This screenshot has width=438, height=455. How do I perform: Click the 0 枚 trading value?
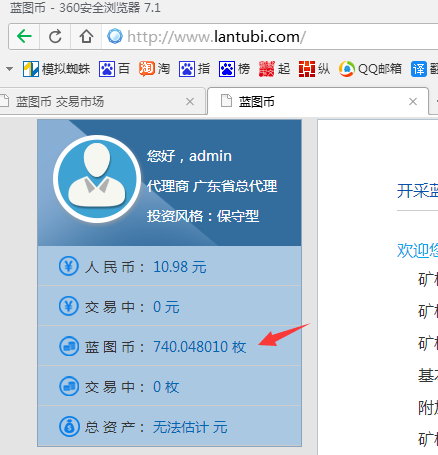tap(166, 387)
